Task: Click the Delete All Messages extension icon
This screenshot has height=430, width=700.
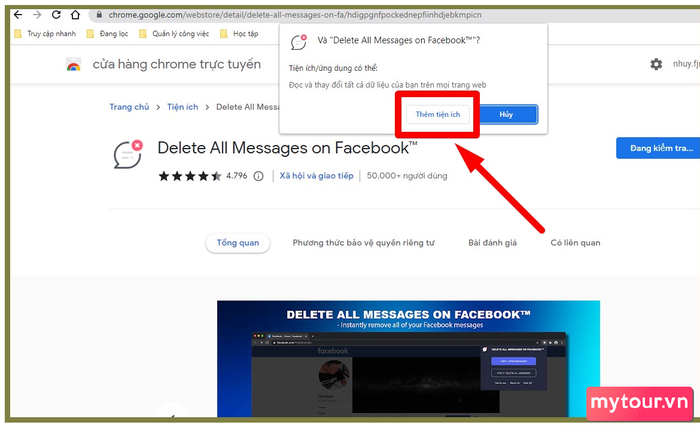Action: (128, 156)
